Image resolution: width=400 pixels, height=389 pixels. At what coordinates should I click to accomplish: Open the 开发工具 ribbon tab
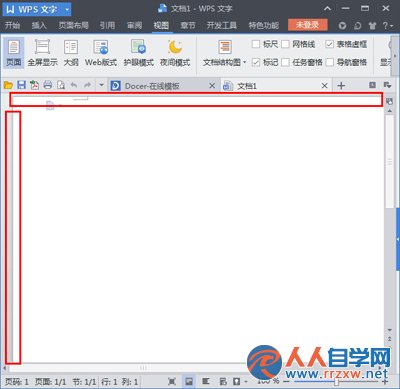coord(222,25)
